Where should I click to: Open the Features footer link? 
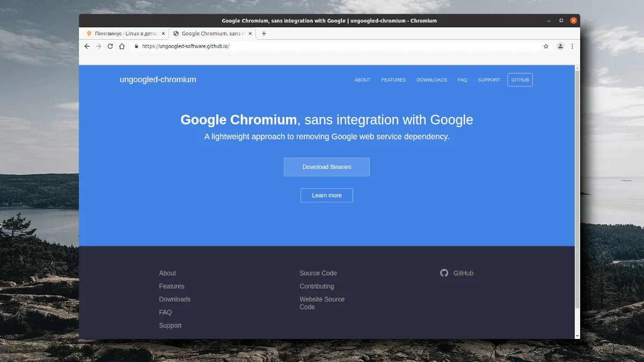[x=172, y=286]
